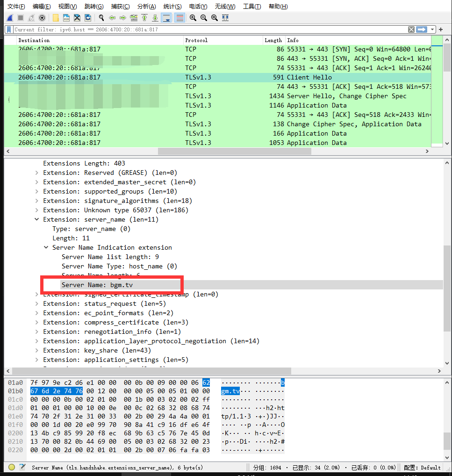Reload this capture file

tap(87, 17)
